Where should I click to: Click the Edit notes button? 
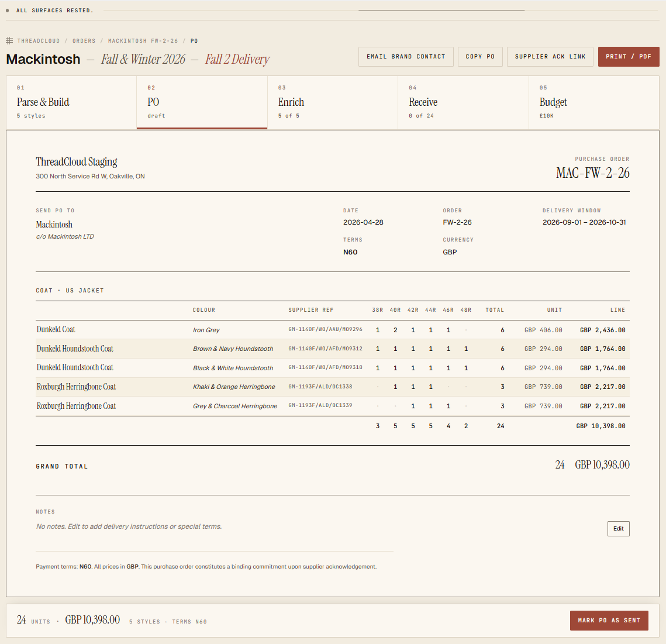click(619, 528)
